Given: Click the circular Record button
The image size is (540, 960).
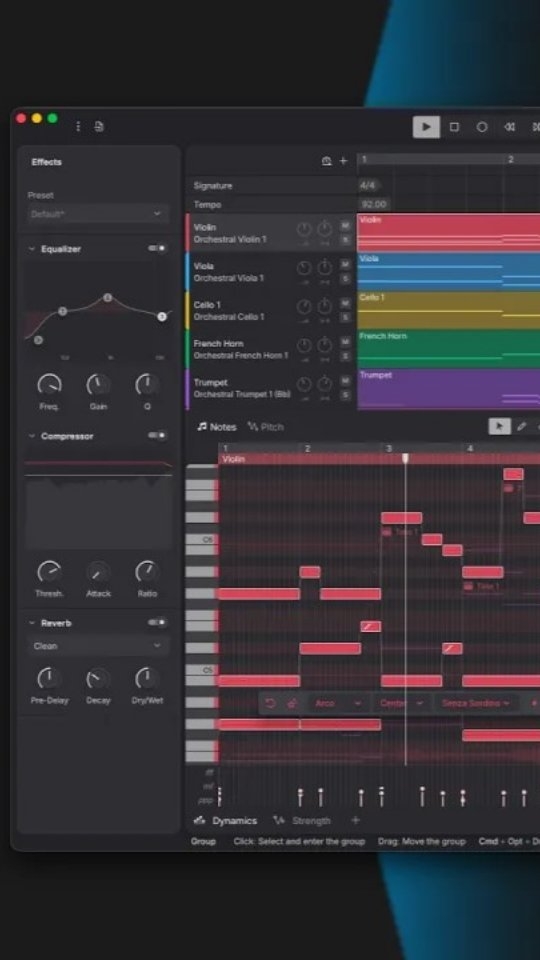Looking at the screenshot, I should click(x=482, y=127).
